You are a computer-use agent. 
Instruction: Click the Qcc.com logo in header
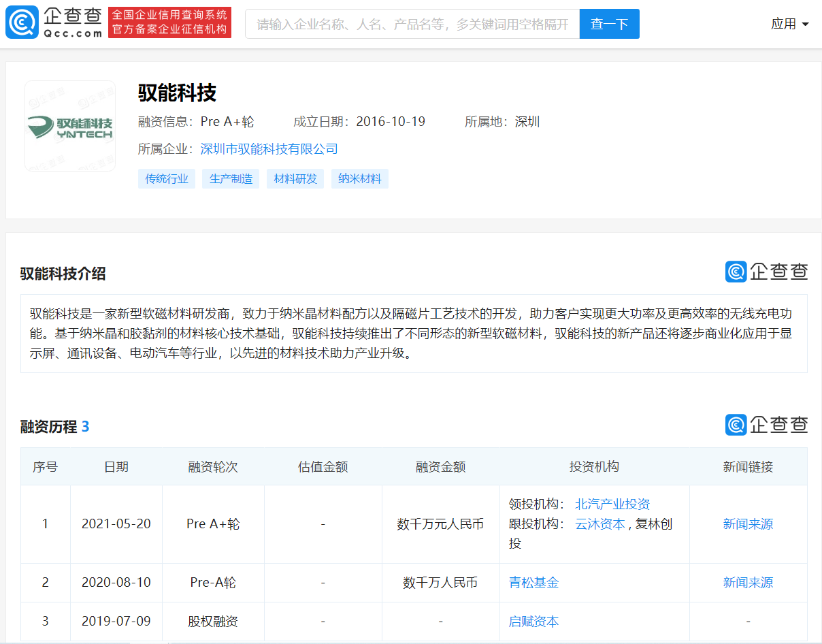tap(54, 23)
